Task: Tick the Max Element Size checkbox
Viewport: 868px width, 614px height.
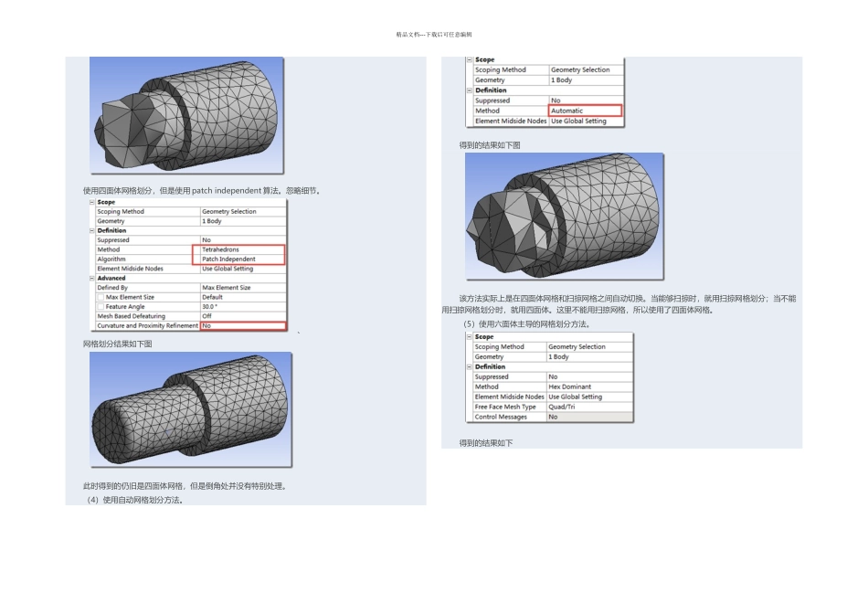Action: point(101,297)
